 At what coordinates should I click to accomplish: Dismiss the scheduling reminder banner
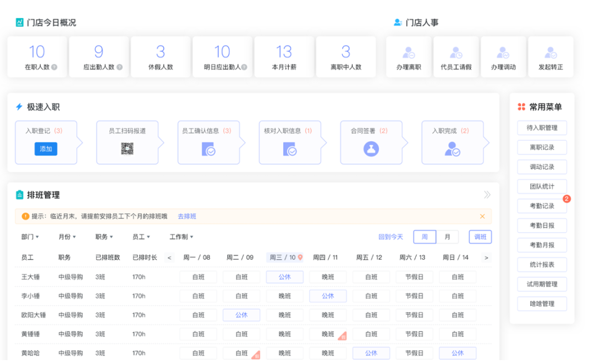coord(482,217)
